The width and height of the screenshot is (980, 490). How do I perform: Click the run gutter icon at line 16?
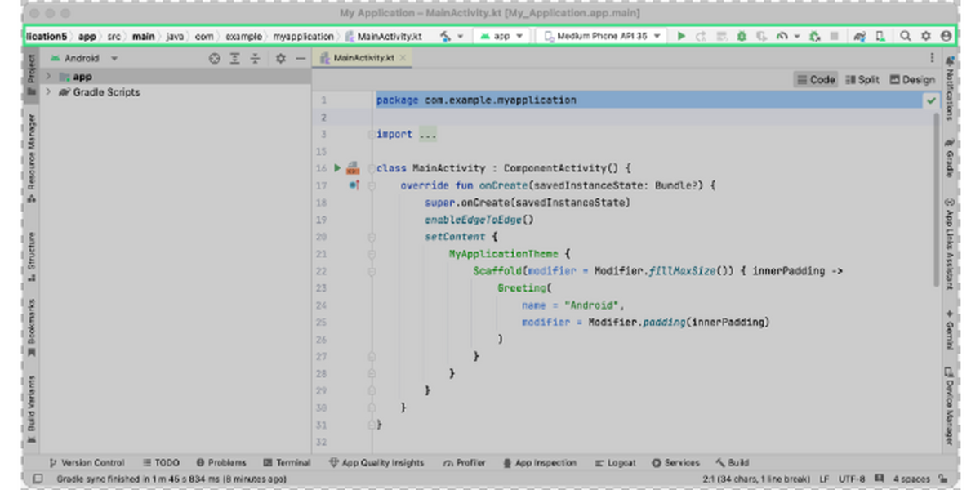pos(338,168)
